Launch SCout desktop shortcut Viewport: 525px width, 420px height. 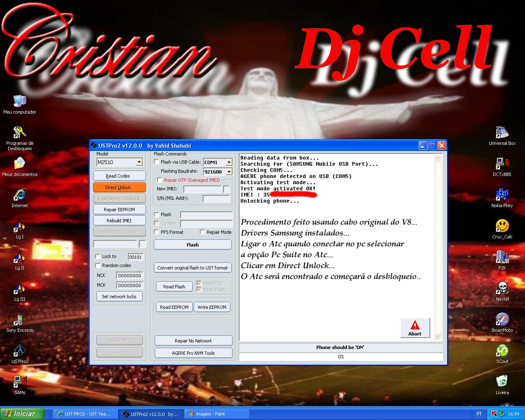[x=502, y=354]
